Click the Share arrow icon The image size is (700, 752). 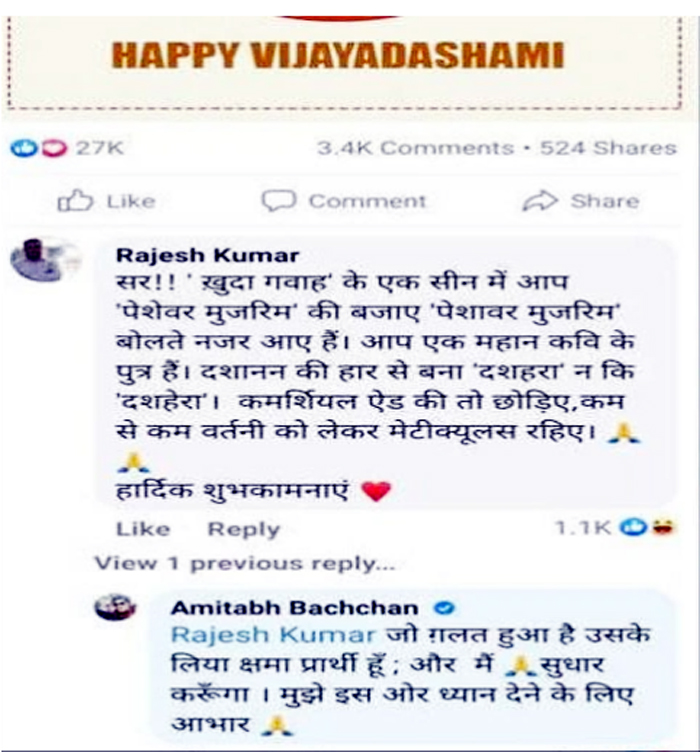pyautogui.click(x=539, y=201)
